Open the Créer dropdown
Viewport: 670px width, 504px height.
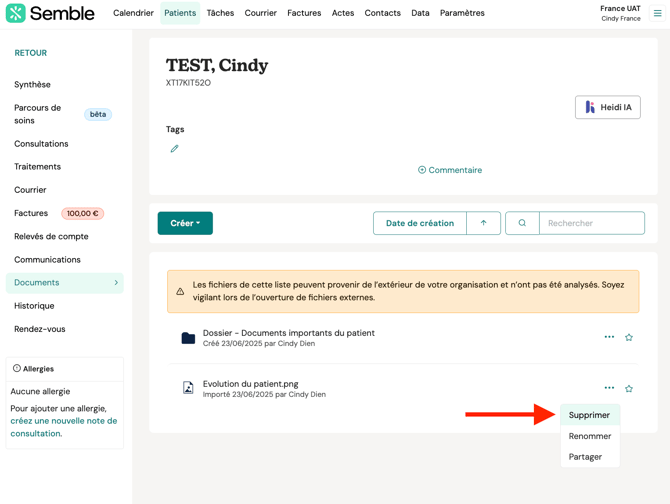pyautogui.click(x=185, y=223)
